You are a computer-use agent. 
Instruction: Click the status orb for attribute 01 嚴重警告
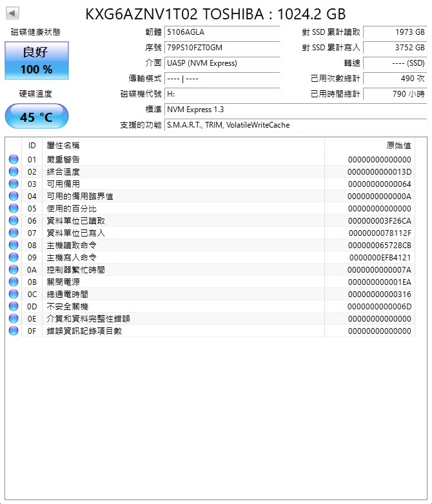(14, 159)
